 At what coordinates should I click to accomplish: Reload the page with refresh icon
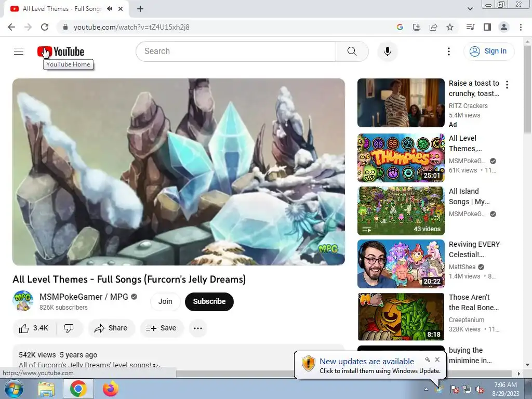[45, 27]
